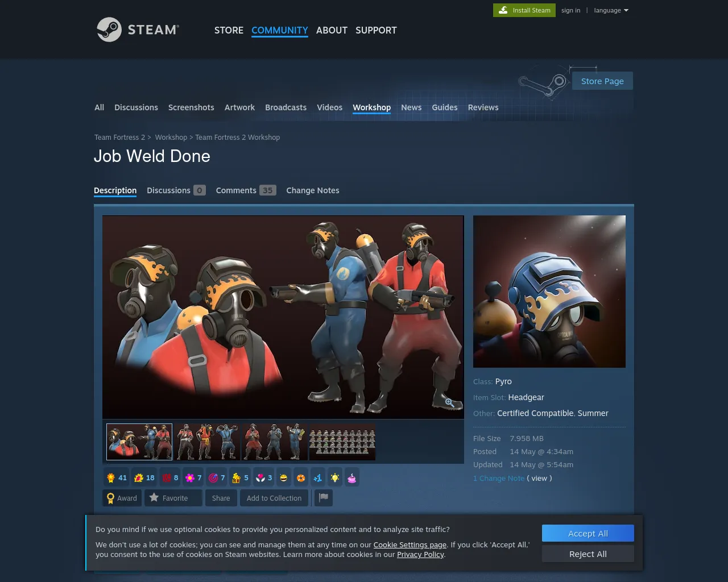Image resolution: width=728 pixels, height=582 pixels.
Task: Click the Workshop breadcrumb link
Action: tap(171, 138)
